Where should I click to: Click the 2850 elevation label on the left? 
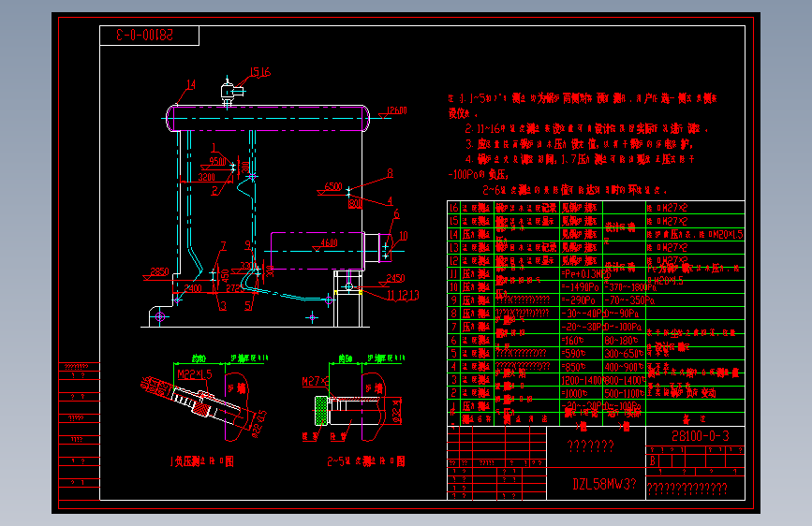coord(159,271)
